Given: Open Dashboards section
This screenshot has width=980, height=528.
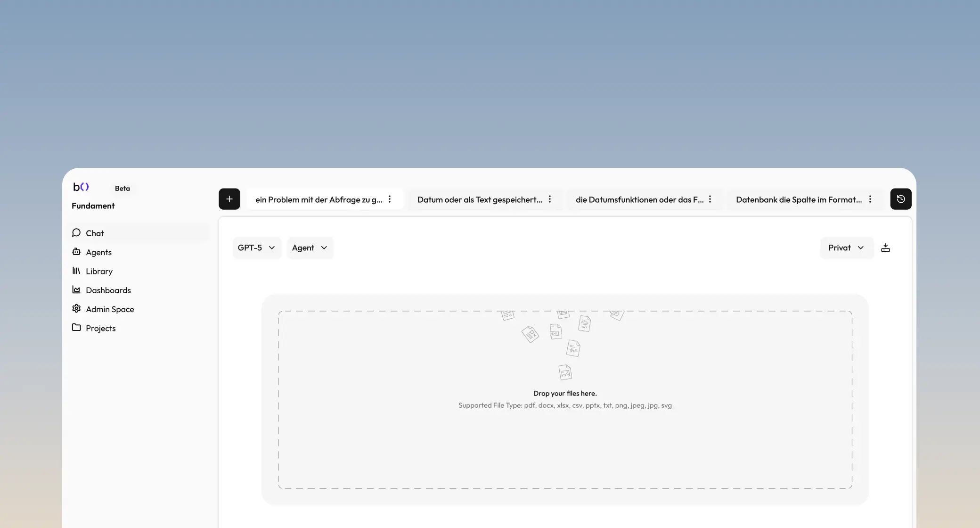Looking at the screenshot, I should pyautogui.click(x=108, y=290).
